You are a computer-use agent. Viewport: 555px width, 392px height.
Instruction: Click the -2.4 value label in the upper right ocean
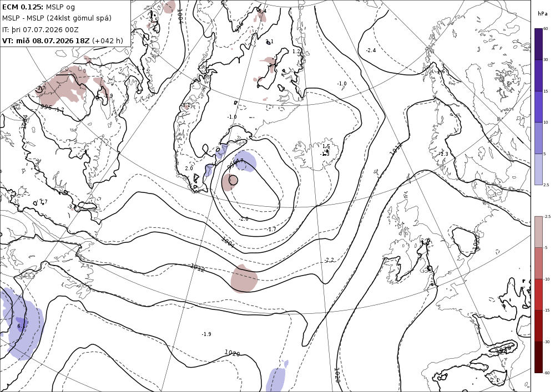(371, 50)
